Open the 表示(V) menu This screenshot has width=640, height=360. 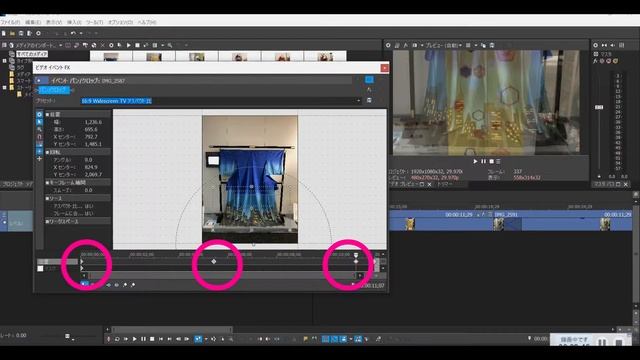pos(54,22)
